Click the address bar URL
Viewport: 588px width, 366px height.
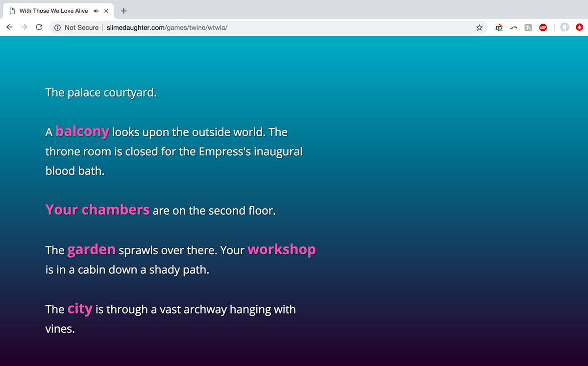(167, 27)
